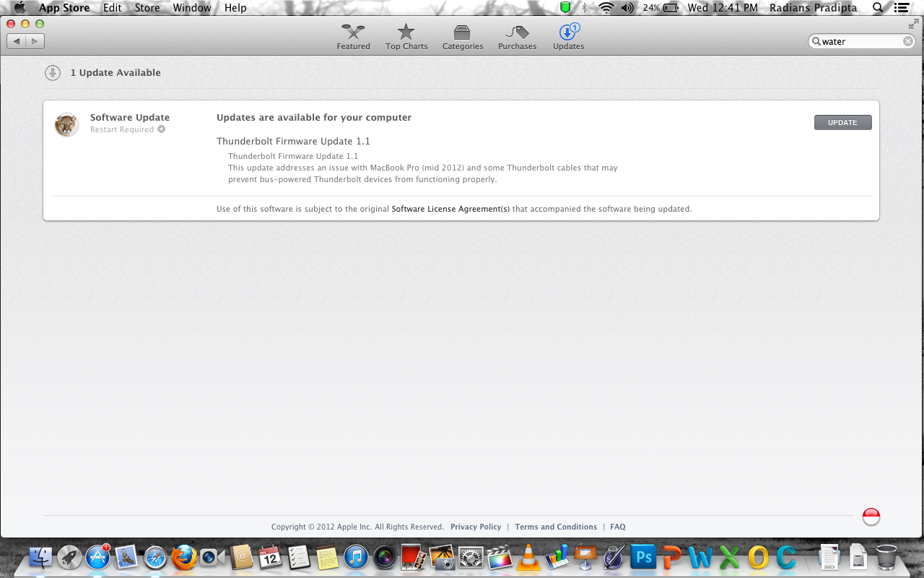Viewport: 924px width, 578px height.
Task: Open the volume control in menu bar
Action: tap(627, 8)
